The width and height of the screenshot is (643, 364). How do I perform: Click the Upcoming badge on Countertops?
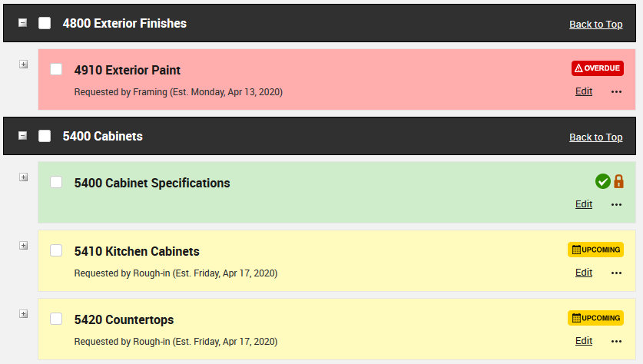595,318
